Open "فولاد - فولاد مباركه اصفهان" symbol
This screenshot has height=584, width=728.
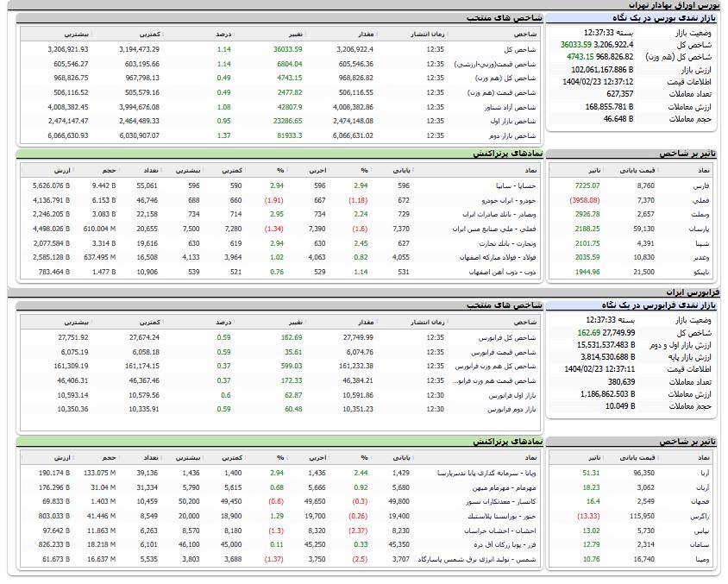498,257
